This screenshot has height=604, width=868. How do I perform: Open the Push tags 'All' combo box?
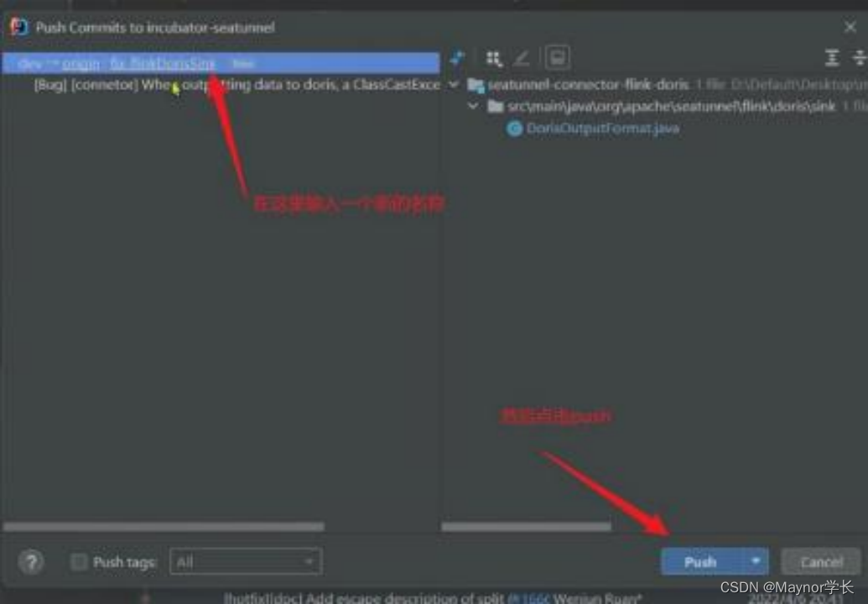coord(245,562)
